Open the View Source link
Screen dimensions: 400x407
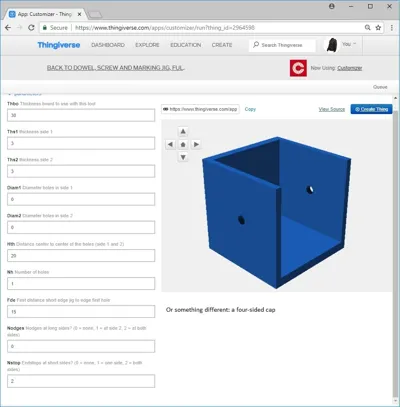point(332,109)
